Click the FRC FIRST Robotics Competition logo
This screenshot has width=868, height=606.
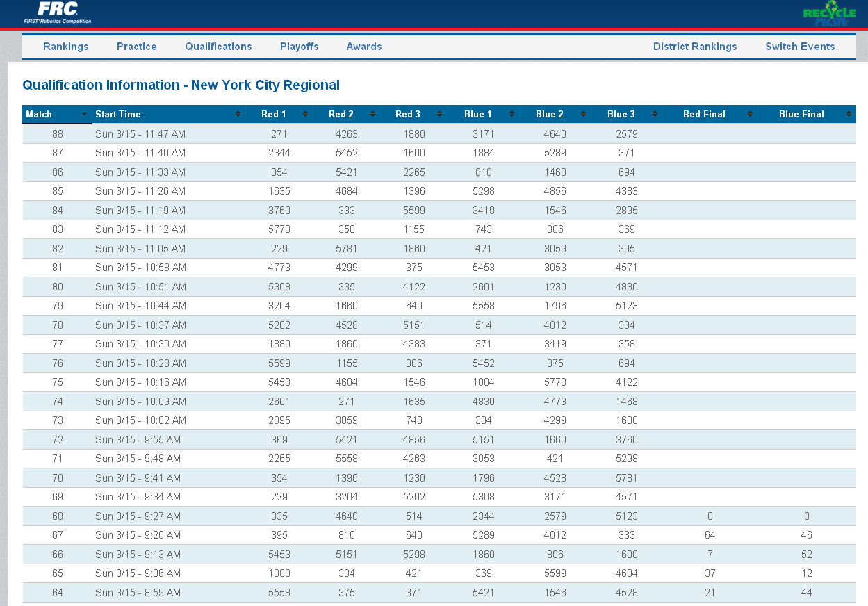(x=57, y=13)
